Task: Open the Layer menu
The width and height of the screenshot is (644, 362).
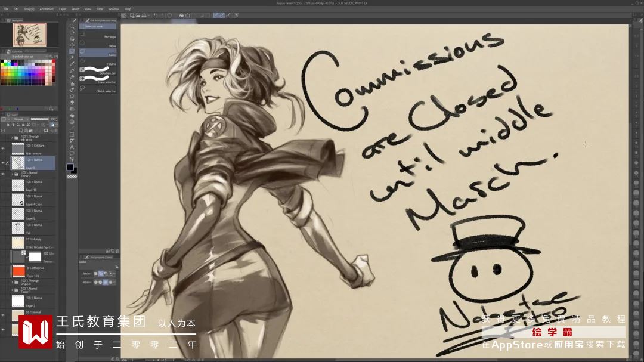Action: coord(63,8)
